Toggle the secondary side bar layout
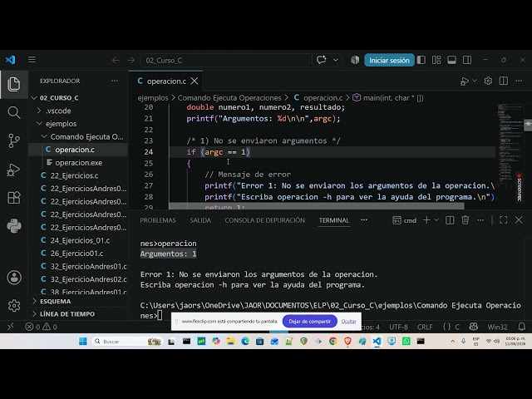Image resolution: width=532 pixels, height=399 pixels. click(x=467, y=60)
